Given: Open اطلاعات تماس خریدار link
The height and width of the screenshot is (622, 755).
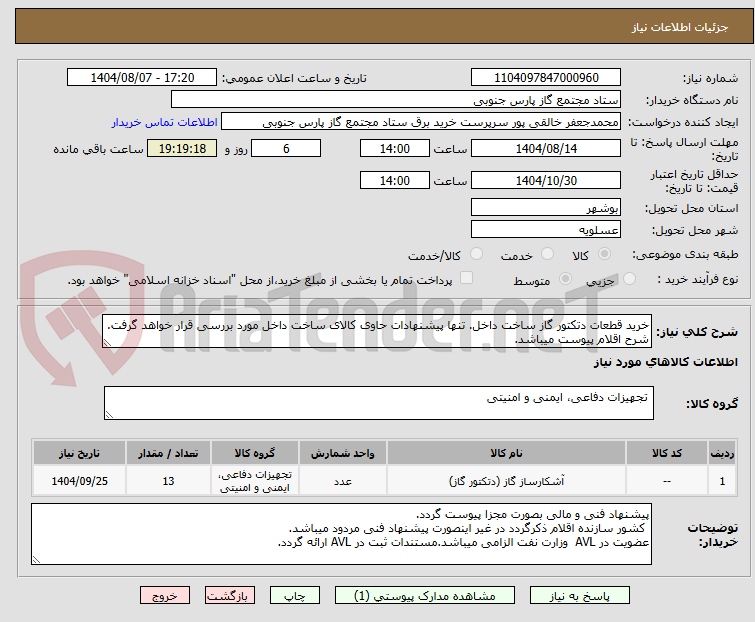Looking at the screenshot, I should tap(164, 122).
